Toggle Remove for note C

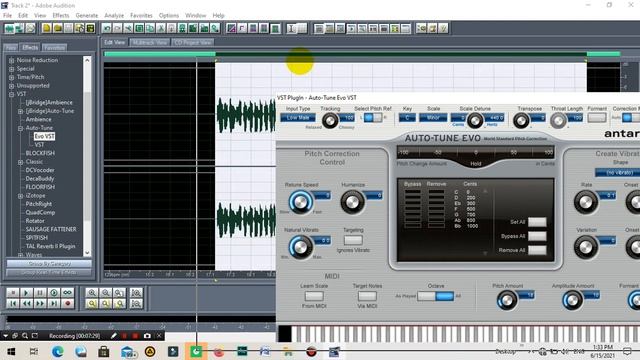pos(436,191)
